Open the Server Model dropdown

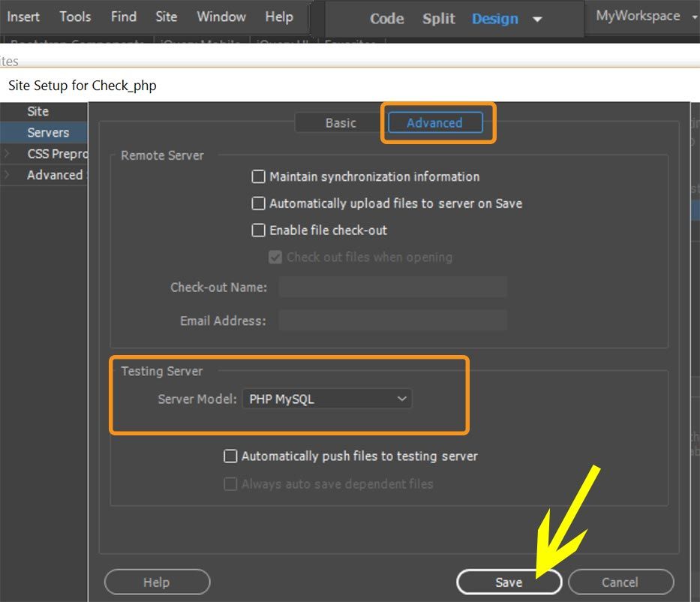click(327, 399)
